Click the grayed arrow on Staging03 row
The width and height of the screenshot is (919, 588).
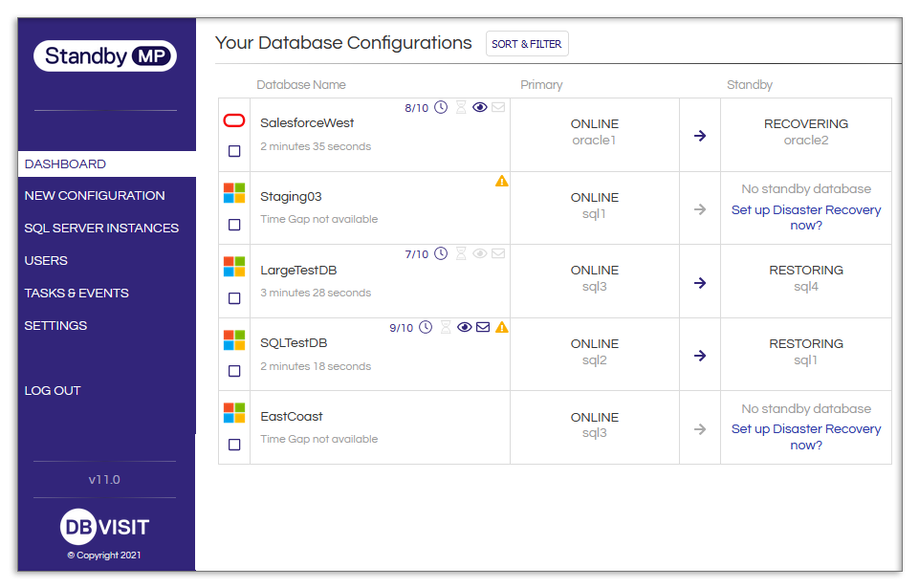tap(699, 207)
